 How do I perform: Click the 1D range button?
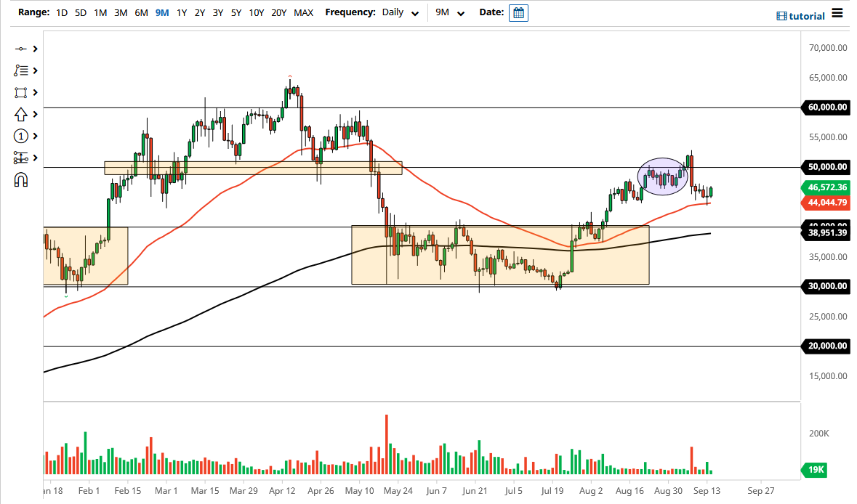point(62,12)
